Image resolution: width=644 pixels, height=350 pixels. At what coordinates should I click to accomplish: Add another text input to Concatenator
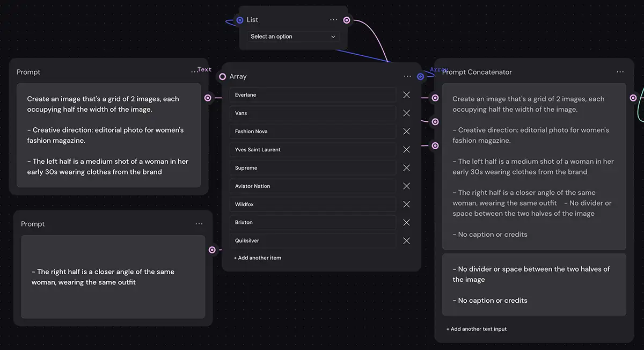click(x=477, y=329)
